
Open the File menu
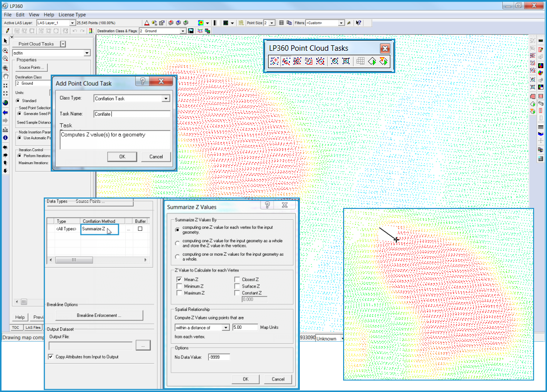coord(7,14)
